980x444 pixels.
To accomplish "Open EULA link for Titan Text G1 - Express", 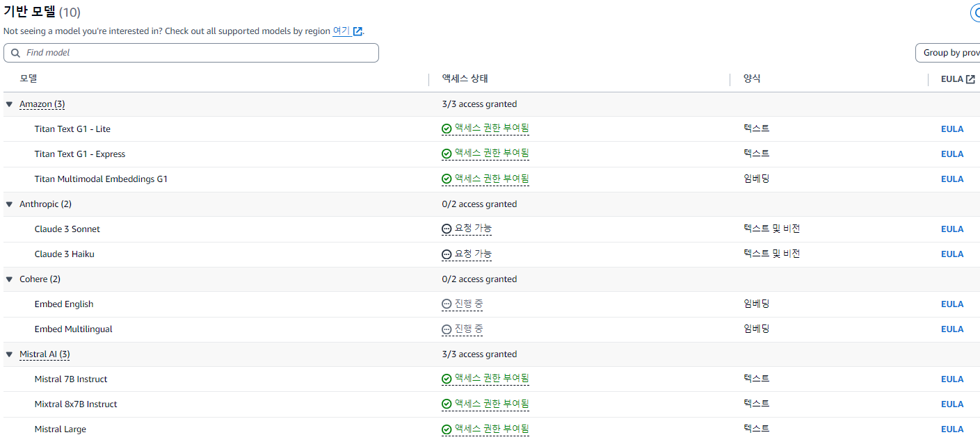I will click(x=952, y=154).
